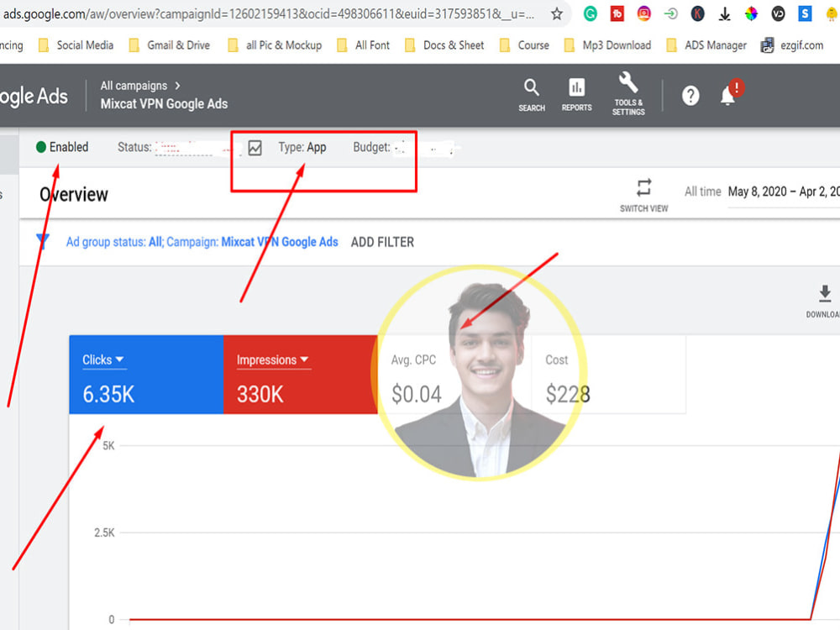The width and height of the screenshot is (840, 630).
Task: Click the blue filter funnel icon
Action: click(43, 242)
